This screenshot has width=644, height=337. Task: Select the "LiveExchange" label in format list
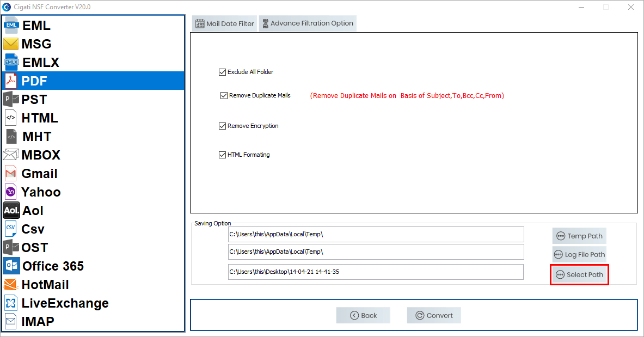[x=65, y=303]
